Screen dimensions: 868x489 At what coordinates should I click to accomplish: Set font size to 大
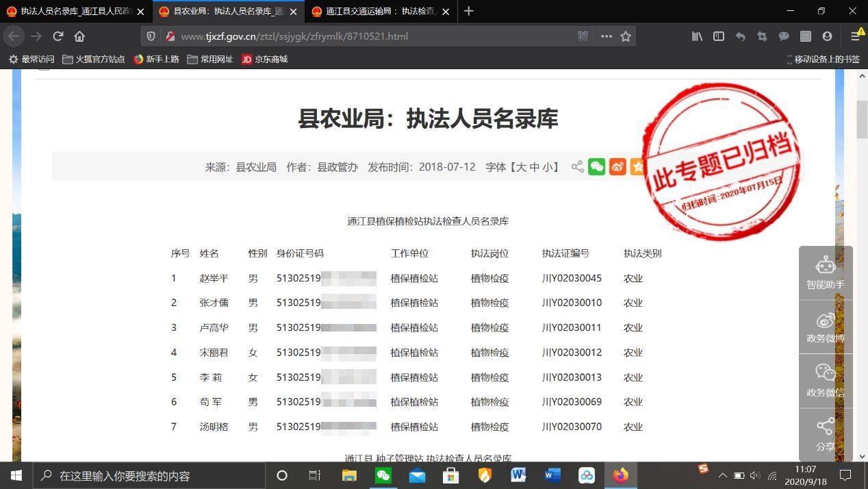point(521,166)
